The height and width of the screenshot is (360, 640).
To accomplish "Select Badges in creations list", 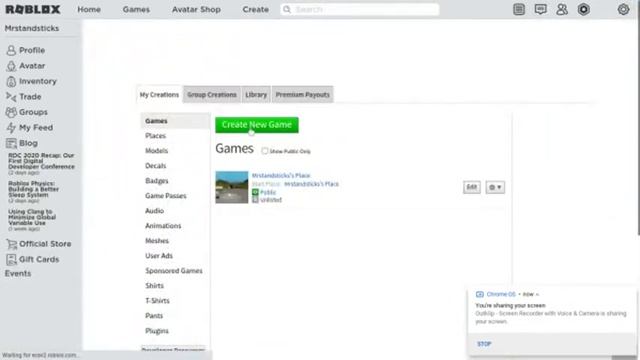I will click(157, 181).
